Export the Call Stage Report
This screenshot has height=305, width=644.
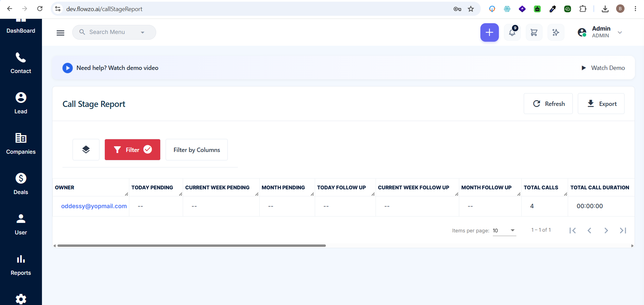601,104
